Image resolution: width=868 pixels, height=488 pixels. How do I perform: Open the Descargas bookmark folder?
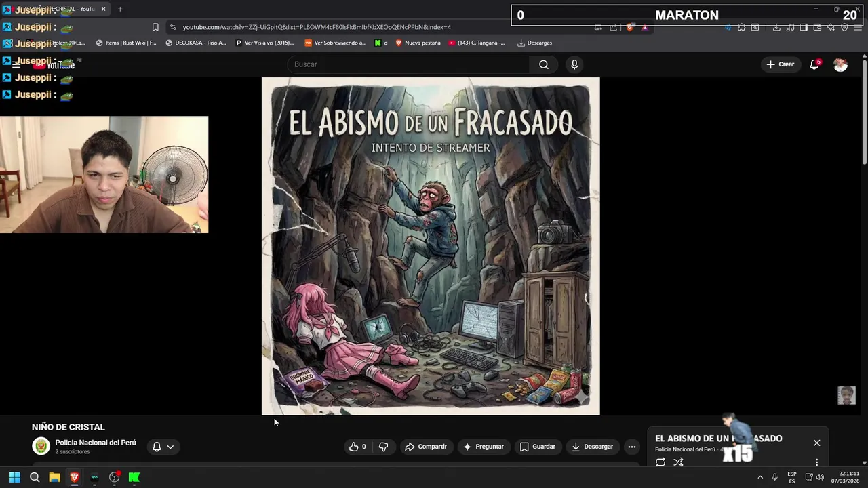534,43
